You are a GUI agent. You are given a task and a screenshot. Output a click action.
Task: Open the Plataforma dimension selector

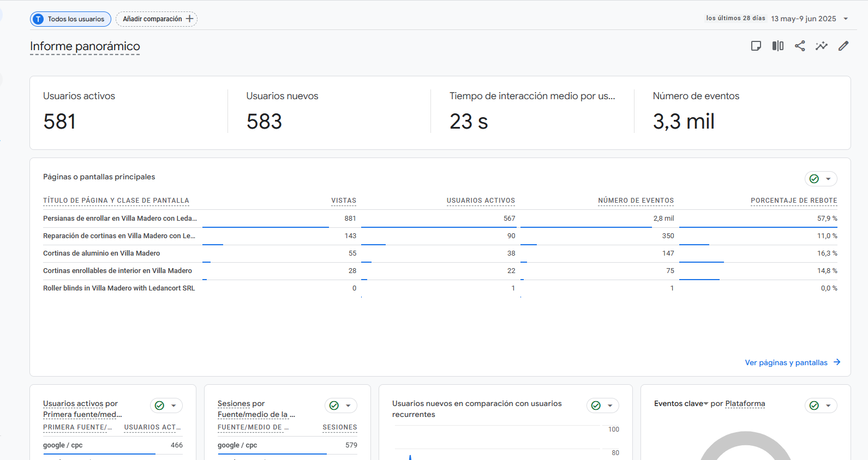pyautogui.click(x=745, y=404)
